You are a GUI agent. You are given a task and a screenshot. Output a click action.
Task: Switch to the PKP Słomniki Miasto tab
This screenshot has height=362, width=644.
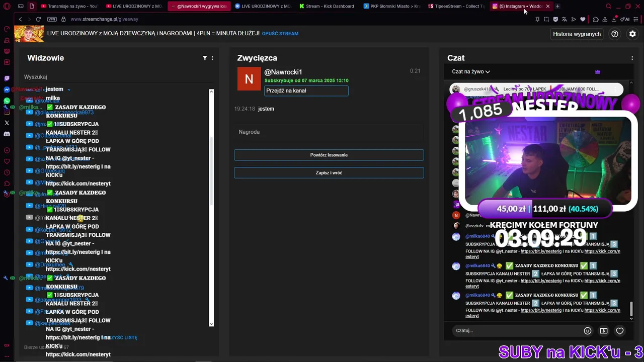[391, 6]
